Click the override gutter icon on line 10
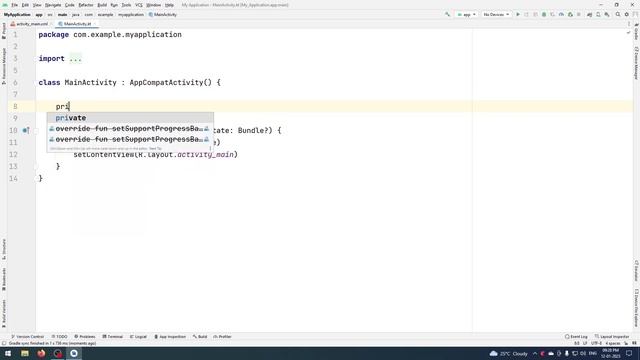The width and height of the screenshot is (640, 360). click(x=25, y=130)
